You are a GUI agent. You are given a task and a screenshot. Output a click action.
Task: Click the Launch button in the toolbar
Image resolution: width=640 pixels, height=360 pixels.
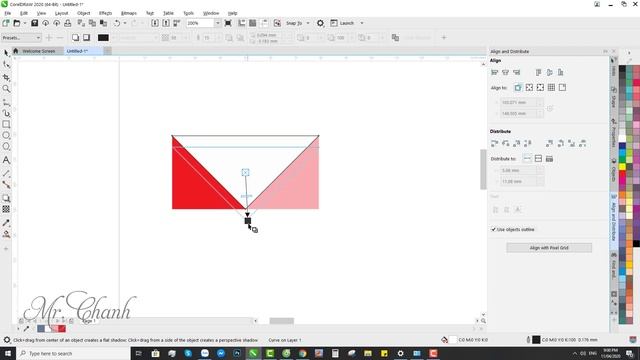[x=342, y=23]
